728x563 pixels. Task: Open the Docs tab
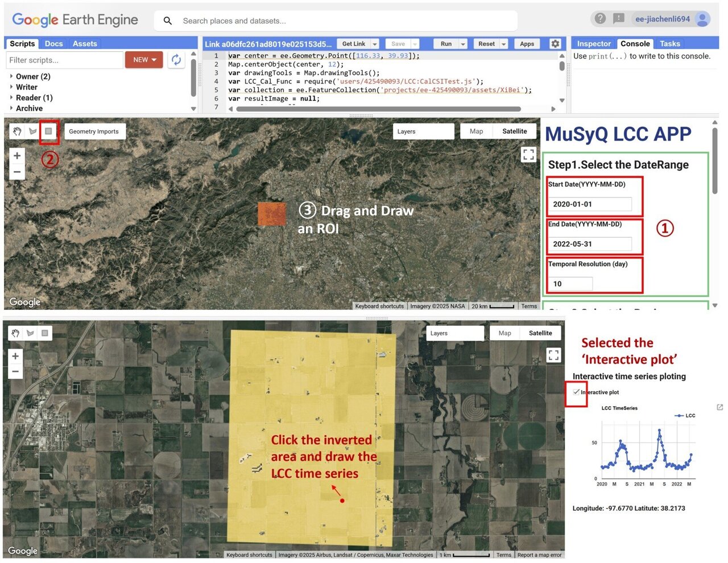(53, 43)
